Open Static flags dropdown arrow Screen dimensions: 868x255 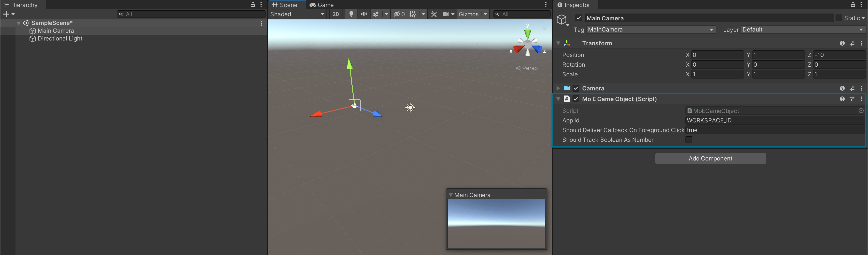tap(863, 18)
